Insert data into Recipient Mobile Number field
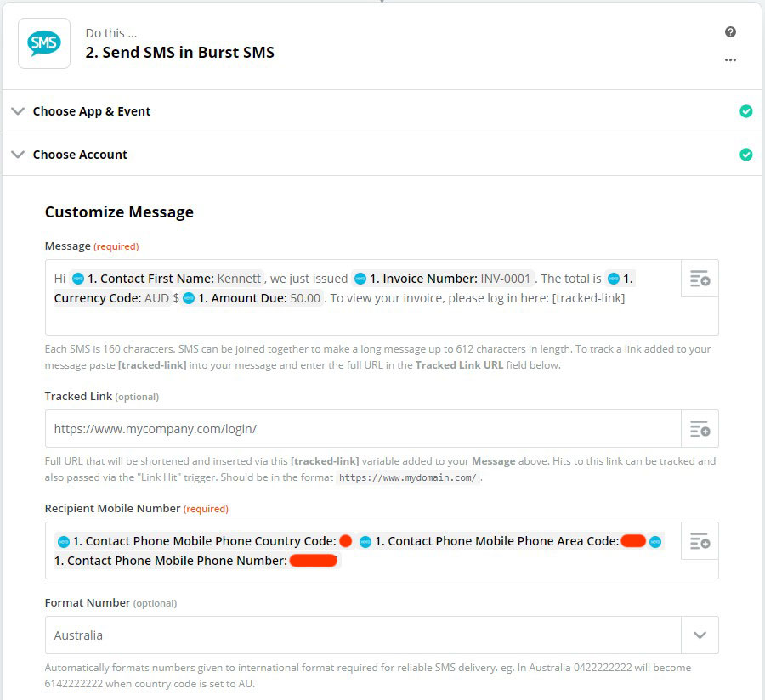The height and width of the screenshot is (700, 765). (x=700, y=540)
